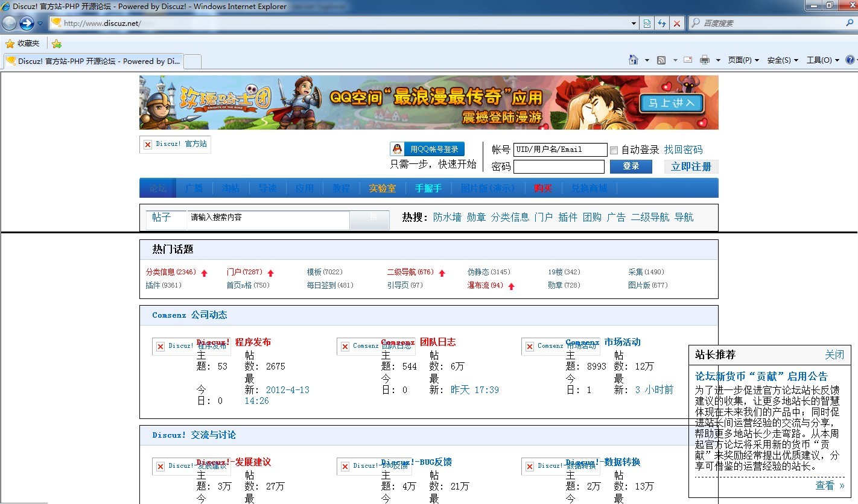Select 实验室 in the navigation bar
Image resolution: width=858 pixels, height=504 pixels.
(383, 188)
